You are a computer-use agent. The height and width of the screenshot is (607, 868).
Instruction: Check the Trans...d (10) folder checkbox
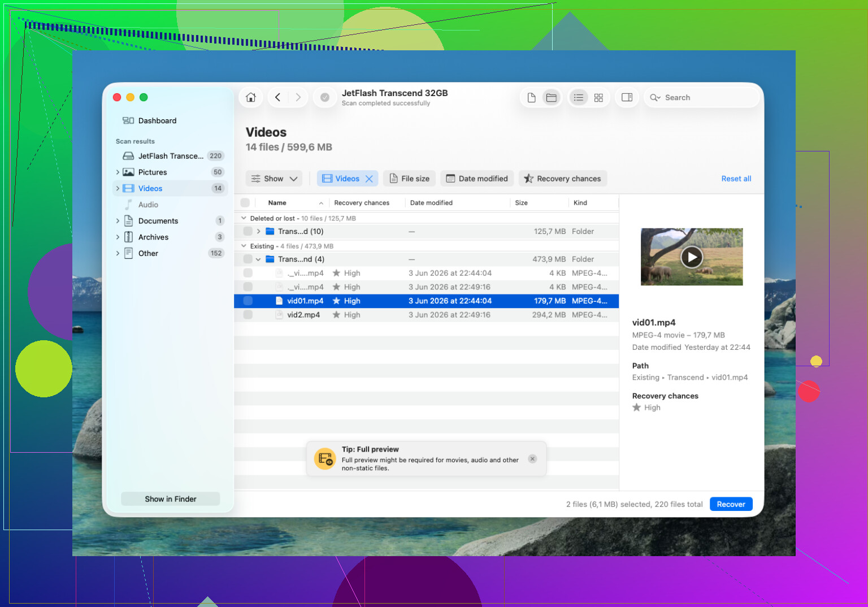pos(248,231)
